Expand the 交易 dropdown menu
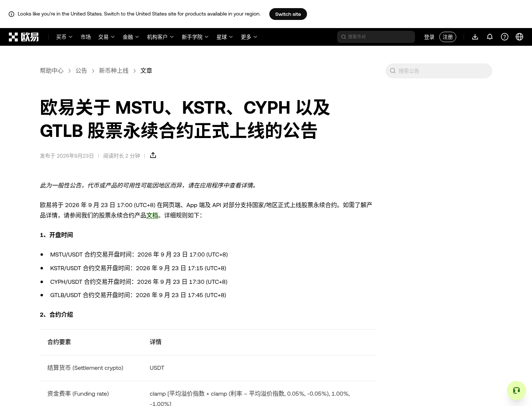Screen dimensions: 532x406 106,37
